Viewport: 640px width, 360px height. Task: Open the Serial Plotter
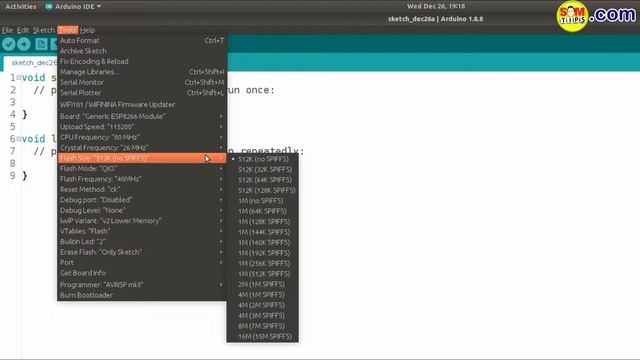point(142,93)
